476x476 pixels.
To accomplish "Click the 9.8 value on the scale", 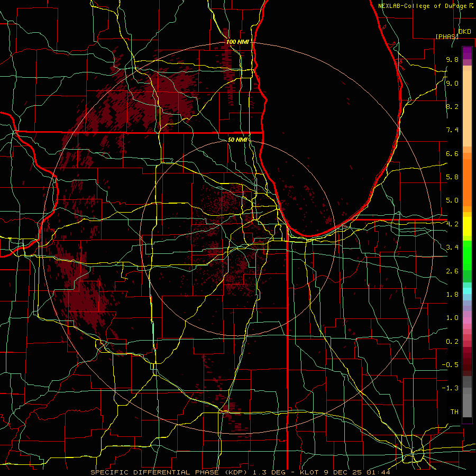I will point(452,60).
